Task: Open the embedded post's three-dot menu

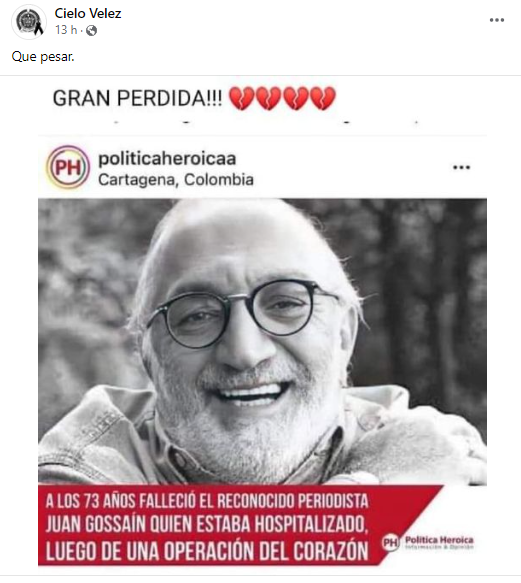Action: click(x=461, y=167)
